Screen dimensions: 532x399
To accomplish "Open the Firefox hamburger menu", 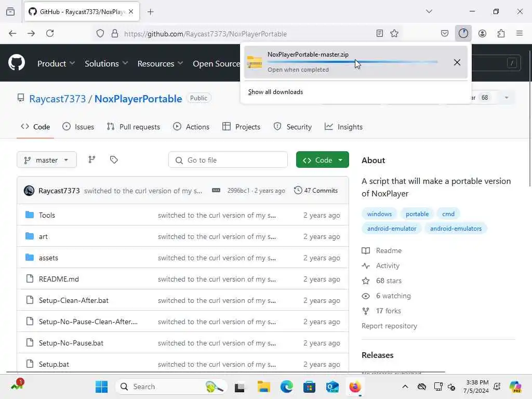I will (520, 33).
